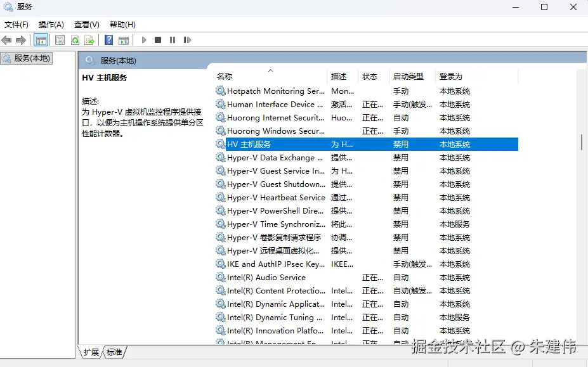The image size is (588, 367).
Task: Open the 操作(A) menu
Action: (x=51, y=25)
